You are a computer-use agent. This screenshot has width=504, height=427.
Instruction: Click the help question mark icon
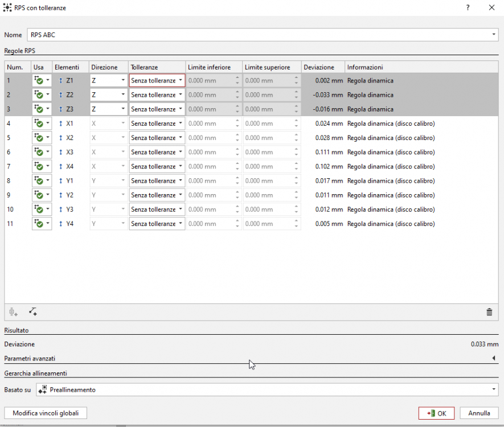468,7
